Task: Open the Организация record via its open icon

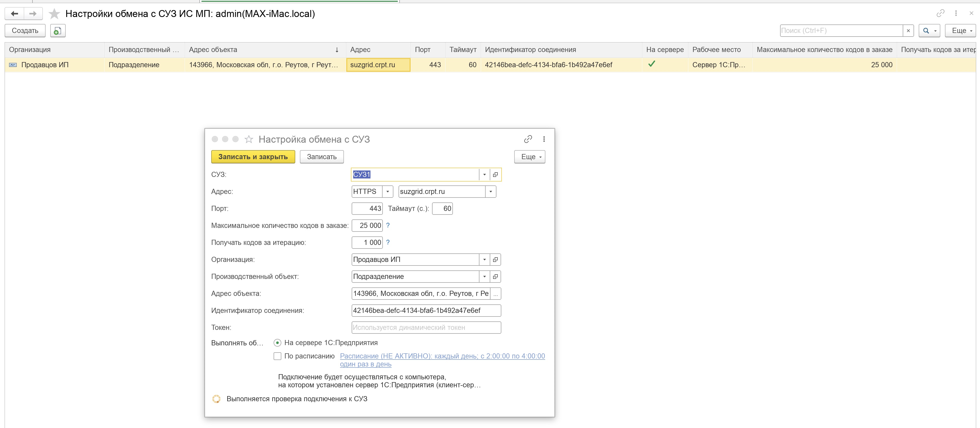Action: point(495,260)
